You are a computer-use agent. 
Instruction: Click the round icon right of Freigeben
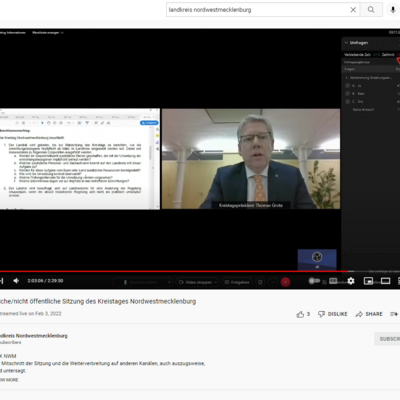260,282
